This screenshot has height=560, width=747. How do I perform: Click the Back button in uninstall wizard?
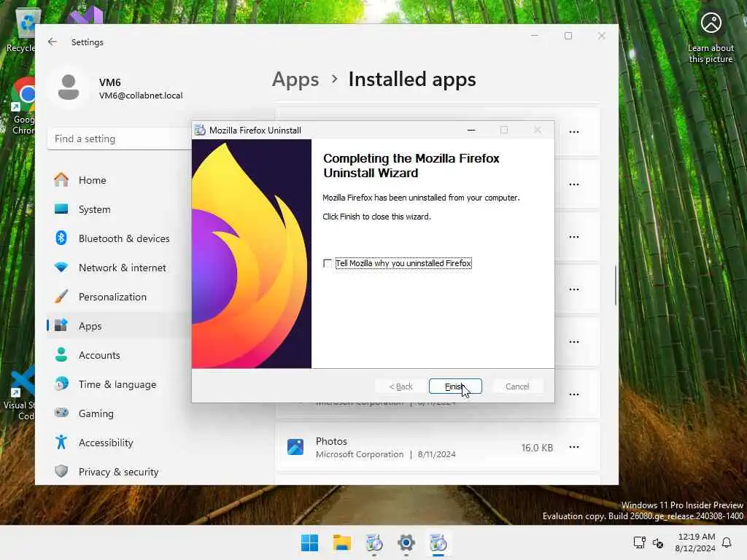click(400, 386)
